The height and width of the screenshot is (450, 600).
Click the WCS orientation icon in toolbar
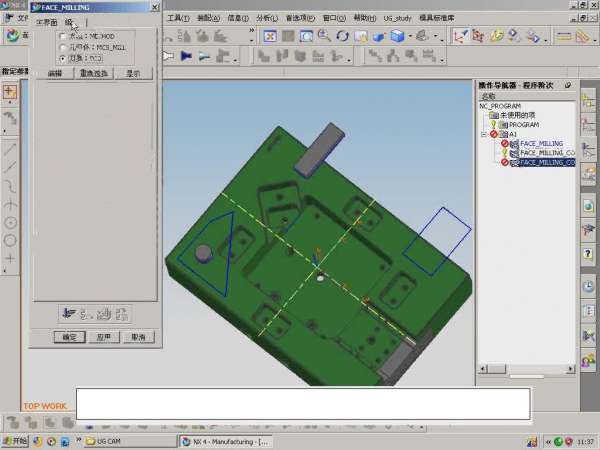[x=460, y=36]
